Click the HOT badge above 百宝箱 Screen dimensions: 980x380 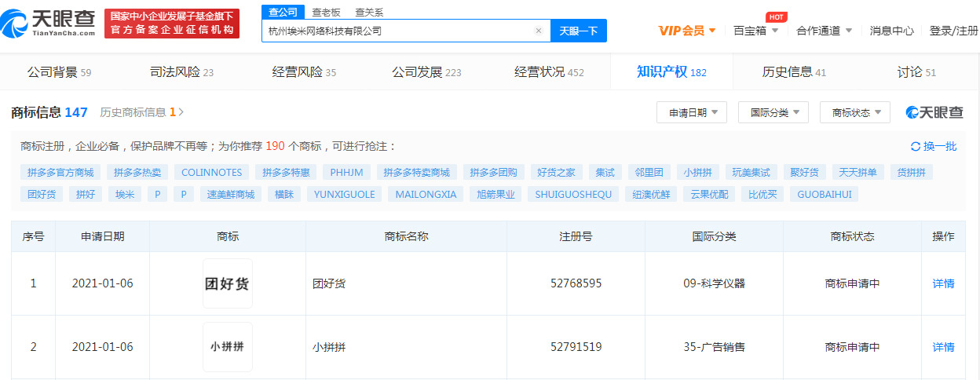(x=776, y=17)
